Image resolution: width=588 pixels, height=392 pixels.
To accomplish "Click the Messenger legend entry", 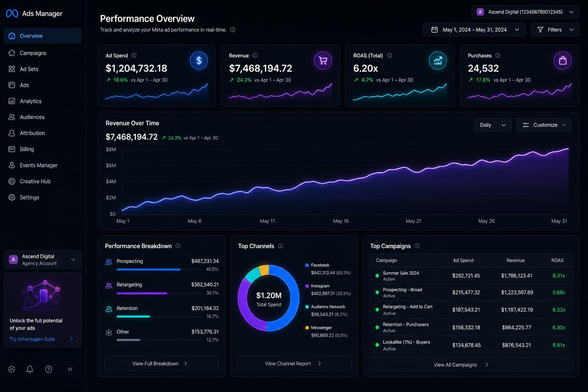I will [327, 332].
